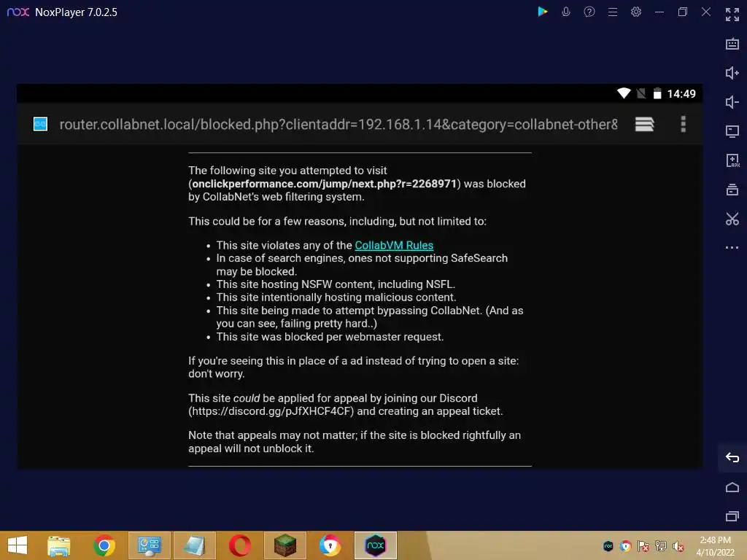Click the screen display icon in Nox sidebar
Image resolution: width=747 pixels, height=560 pixels.
pos(732,131)
